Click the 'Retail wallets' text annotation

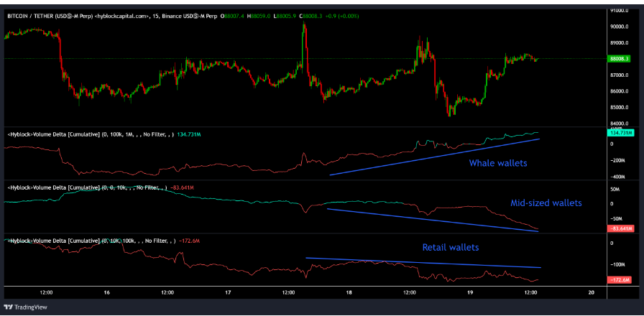(450, 247)
